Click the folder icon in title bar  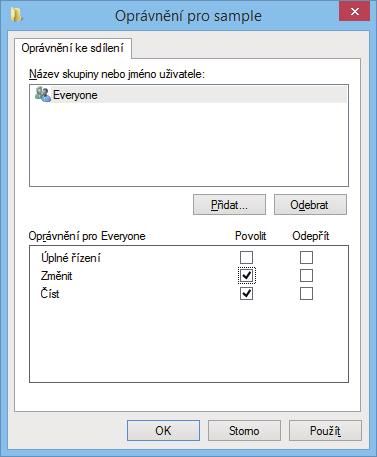16,15
